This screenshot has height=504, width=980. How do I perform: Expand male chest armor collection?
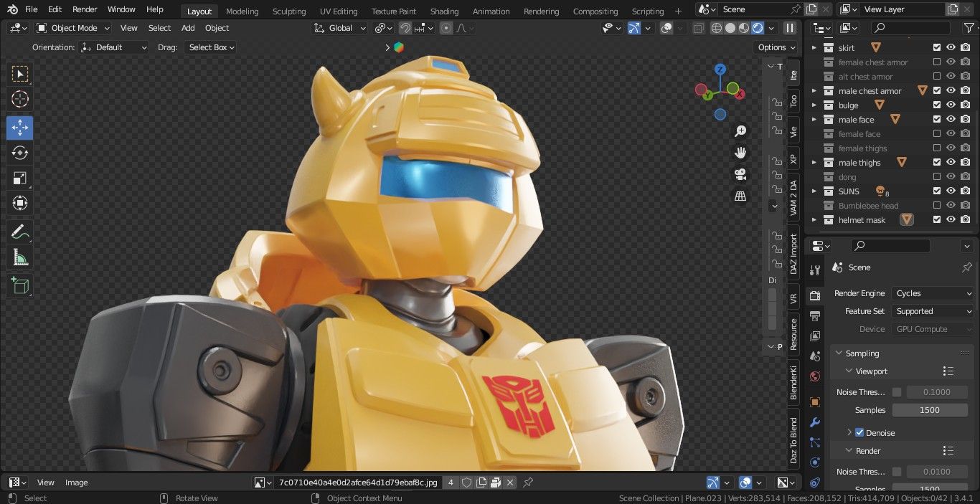pyautogui.click(x=814, y=91)
